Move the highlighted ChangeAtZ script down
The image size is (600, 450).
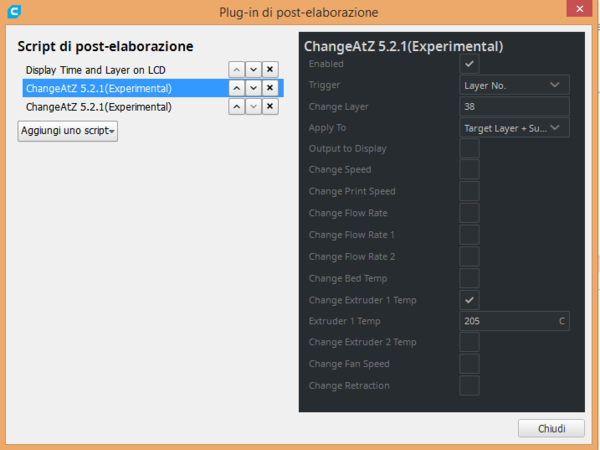(x=253, y=88)
